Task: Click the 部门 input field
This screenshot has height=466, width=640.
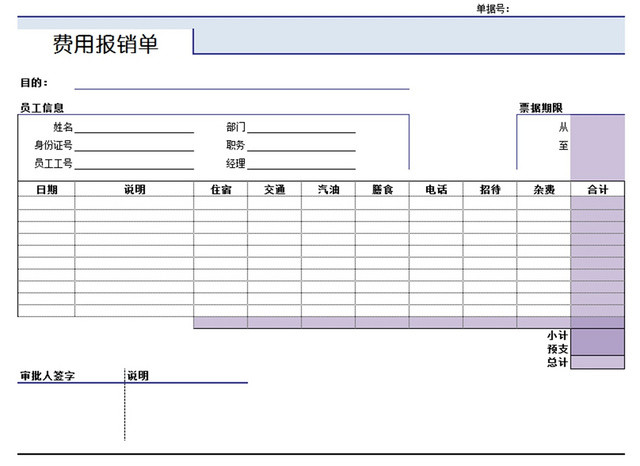Action: coord(301,127)
